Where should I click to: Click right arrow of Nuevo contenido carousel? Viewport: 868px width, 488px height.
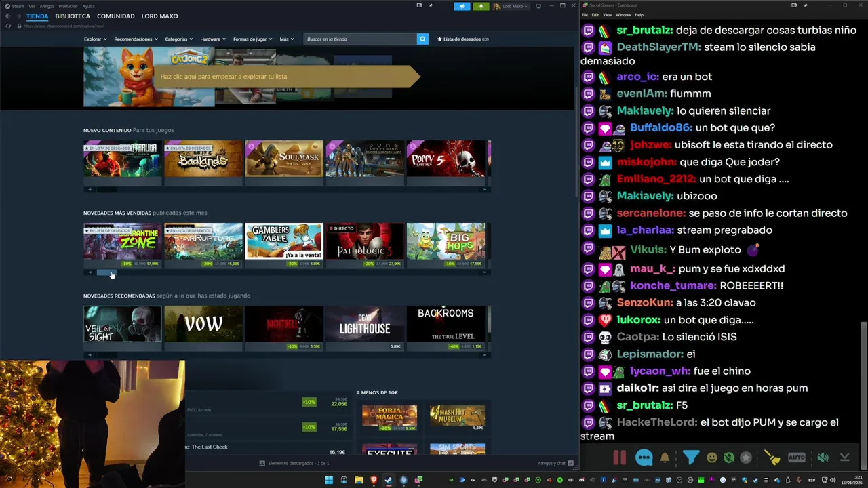point(484,190)
